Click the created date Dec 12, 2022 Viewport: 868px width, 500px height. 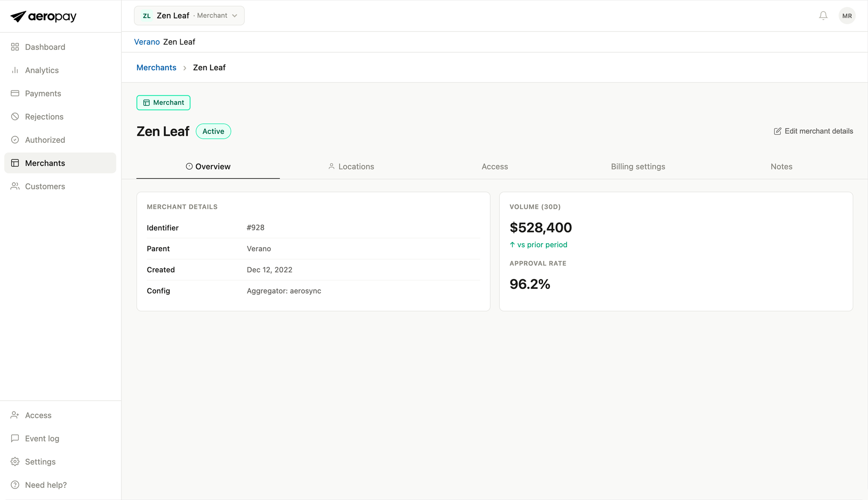click(269, 270)
